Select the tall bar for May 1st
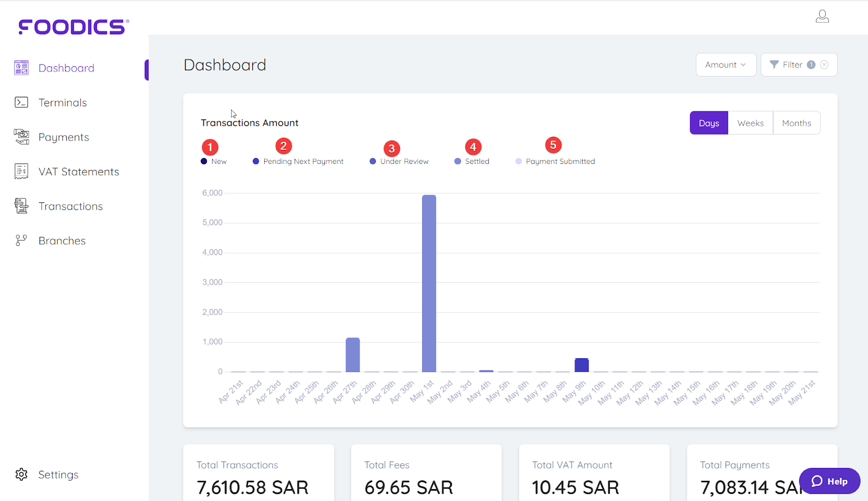 pyautogui.click(x=429, y=282)
